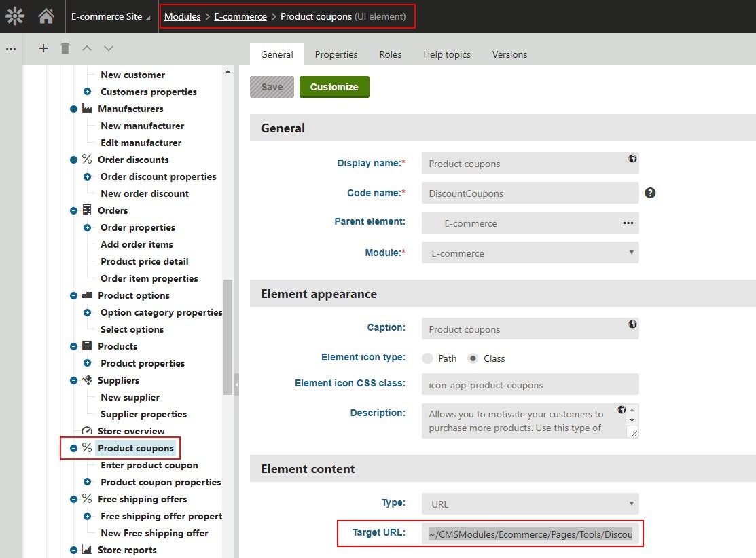
Task: Switch to the Properties tab
Action: 336,54
